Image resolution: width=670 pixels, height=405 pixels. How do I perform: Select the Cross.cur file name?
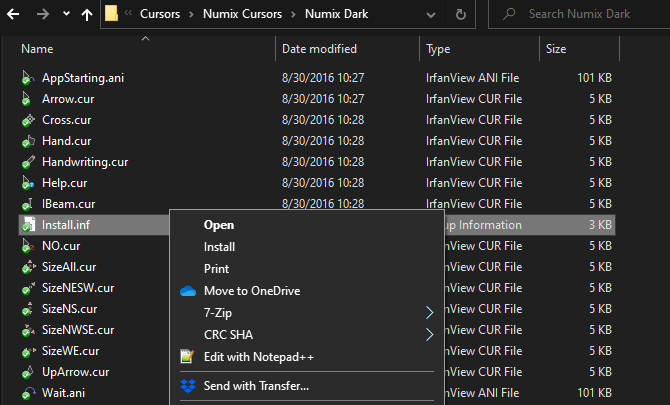coord(66,120)
